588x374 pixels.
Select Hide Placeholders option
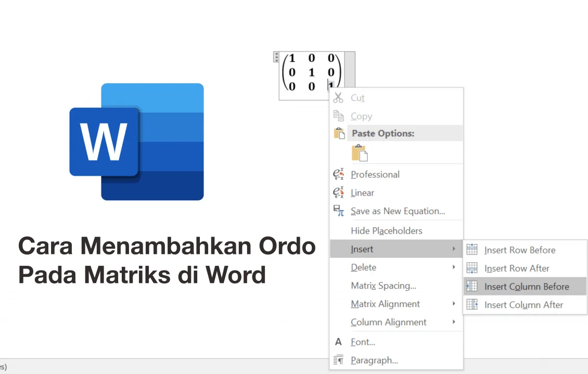pyautogui.click(x=397, y=230)
